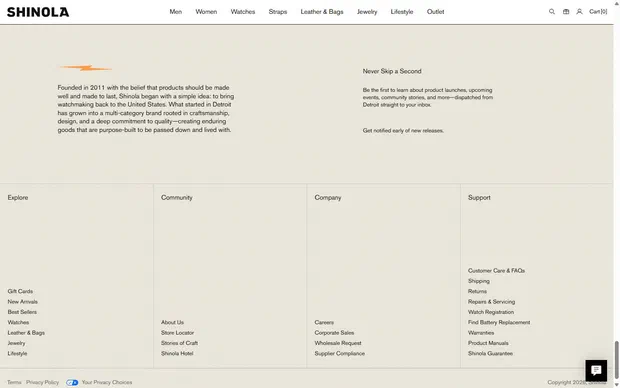This screenshot has height=388, width=620.
Task: Open the Returns support link
Action: (477, 291)
